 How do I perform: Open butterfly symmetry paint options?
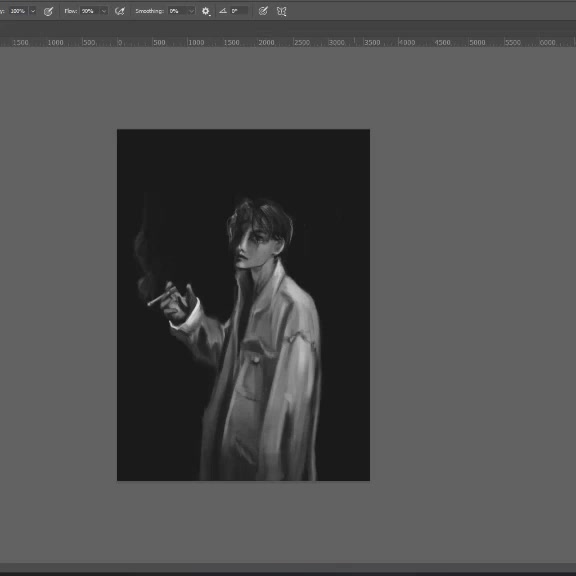(281, 11)
